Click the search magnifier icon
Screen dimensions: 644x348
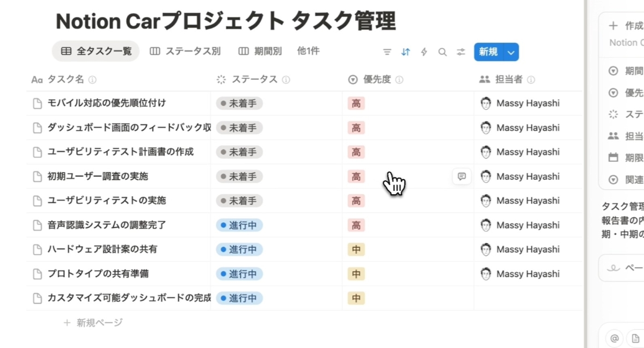click(x=442, y=52)
